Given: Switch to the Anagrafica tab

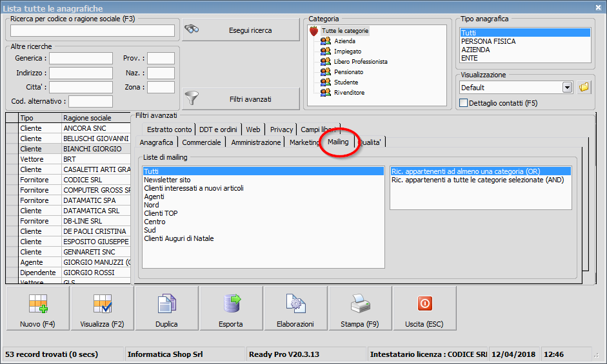Looking at the screenshot, I should coord(156,142).
